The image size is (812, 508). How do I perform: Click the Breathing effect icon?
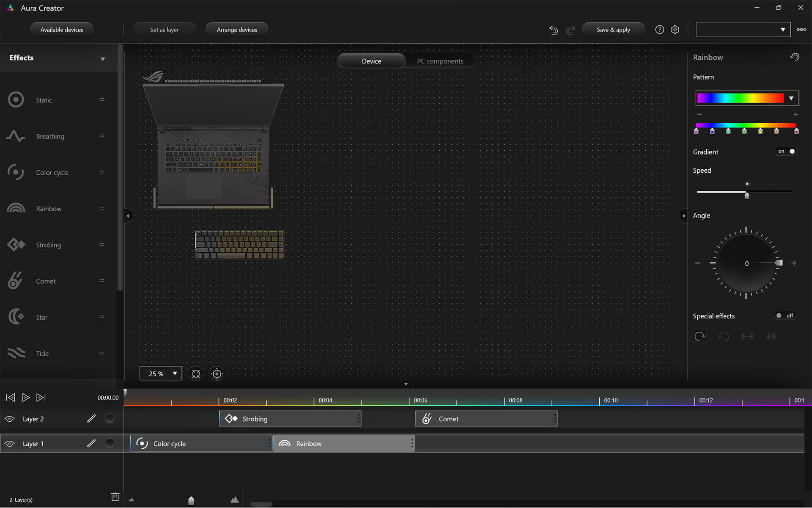click(x=16, y=136)
